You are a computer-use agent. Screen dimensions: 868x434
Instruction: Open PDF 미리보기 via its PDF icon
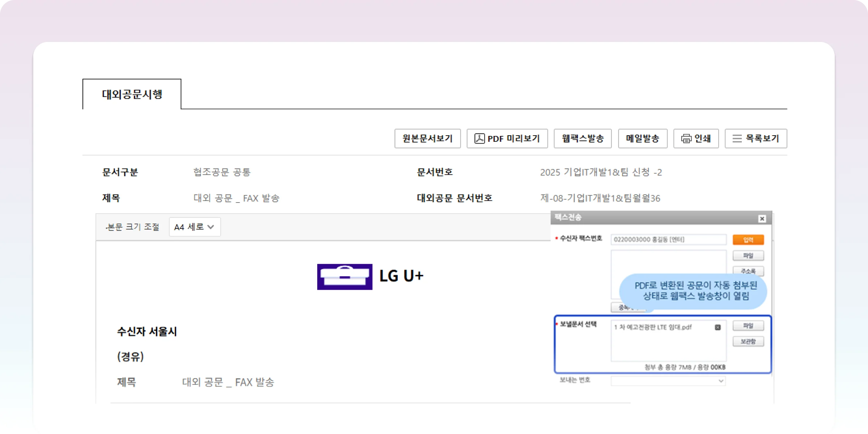coord(480,139)
